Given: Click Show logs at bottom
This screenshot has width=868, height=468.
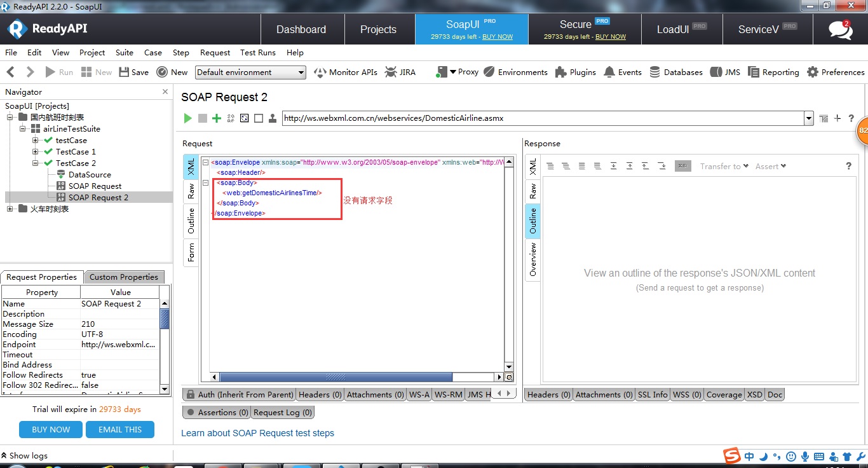Looking at the screenshot, I should click(x=24, y=455).
